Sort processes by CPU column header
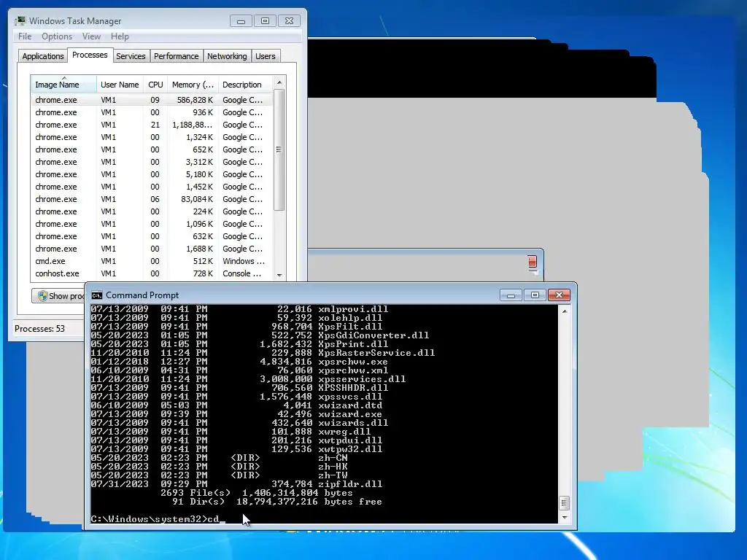 pyautogui.click(x=155, y=85)
